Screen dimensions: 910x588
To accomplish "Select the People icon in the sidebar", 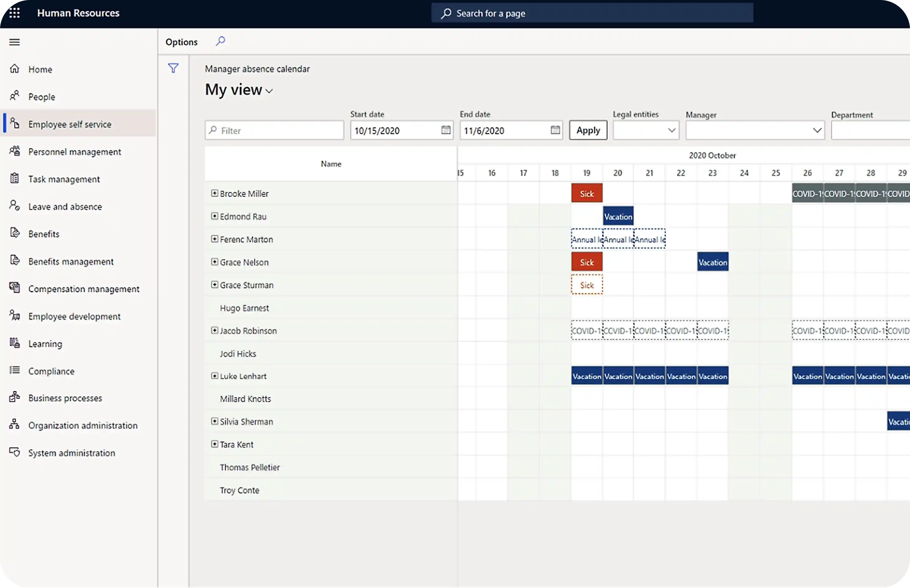I will [x=15, y=96].
